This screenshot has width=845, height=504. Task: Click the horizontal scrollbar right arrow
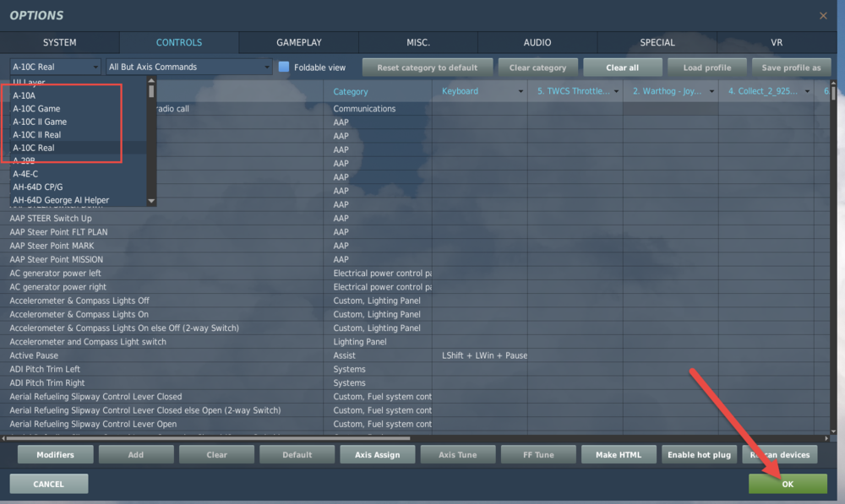tap(826, 438)
